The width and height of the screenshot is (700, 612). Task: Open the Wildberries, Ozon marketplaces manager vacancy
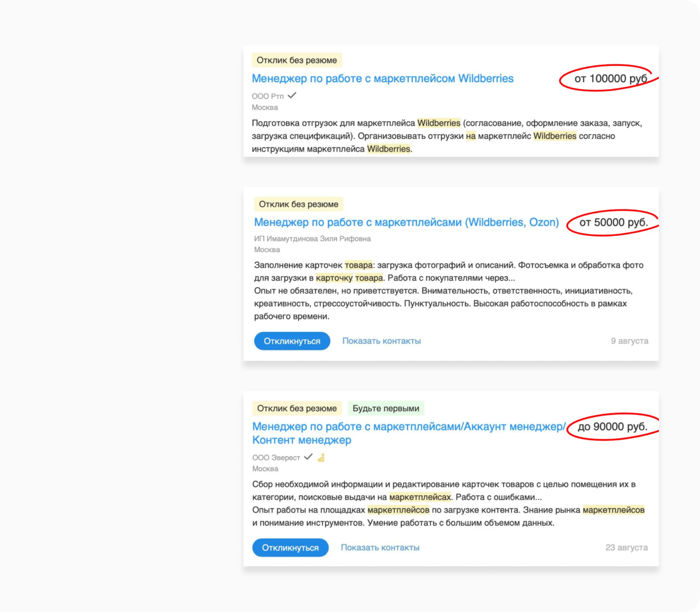pyautogui.click(x=406, y=222)
